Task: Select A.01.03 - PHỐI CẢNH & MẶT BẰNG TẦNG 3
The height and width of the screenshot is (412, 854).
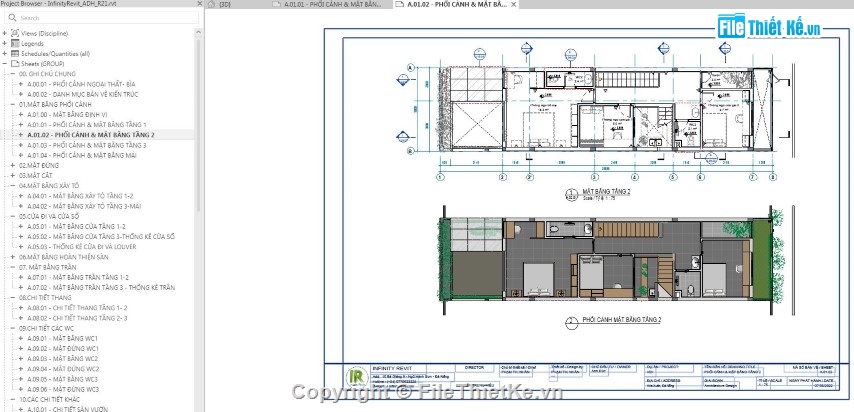Action: [87, 146]
